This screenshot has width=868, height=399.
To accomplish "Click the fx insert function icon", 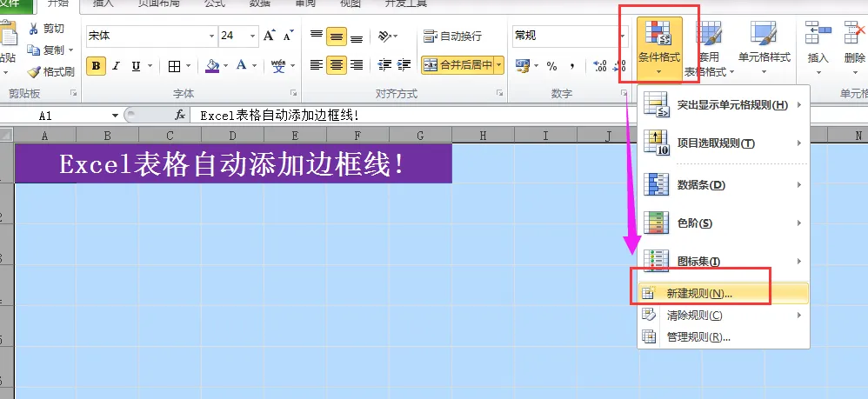I will point(180,115).
